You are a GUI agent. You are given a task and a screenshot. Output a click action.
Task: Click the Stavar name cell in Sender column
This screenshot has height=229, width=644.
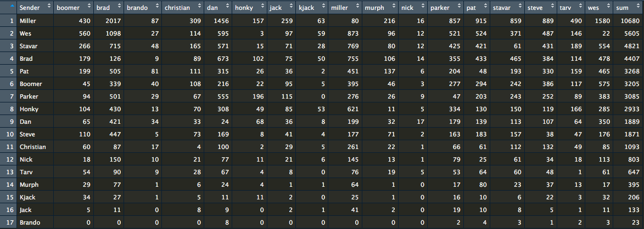(x=29, y=46)
